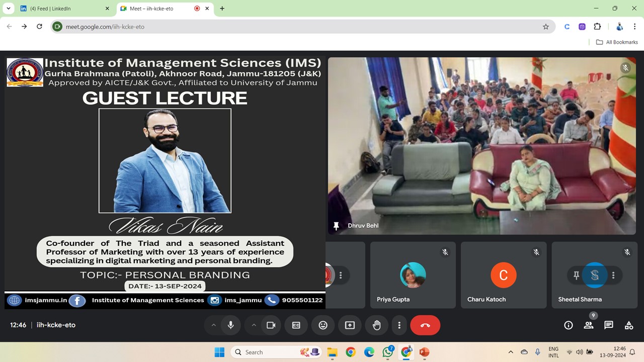Click the raise hand icon
The image size is (644, 362).
[x=376, y=325]
